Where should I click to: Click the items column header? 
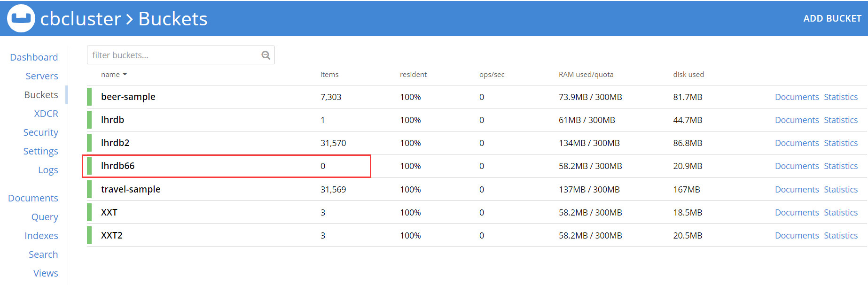(329, 74)
